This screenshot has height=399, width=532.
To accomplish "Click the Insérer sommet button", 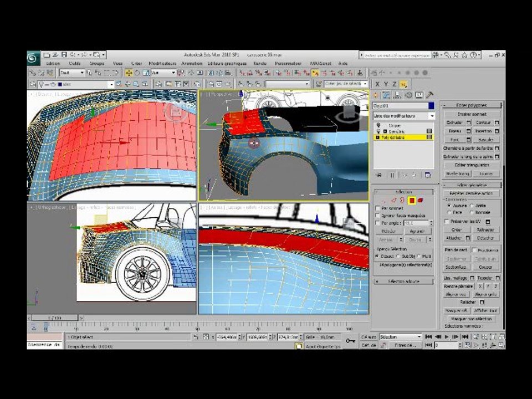I will pyautogui.click(x=472, y=114).
